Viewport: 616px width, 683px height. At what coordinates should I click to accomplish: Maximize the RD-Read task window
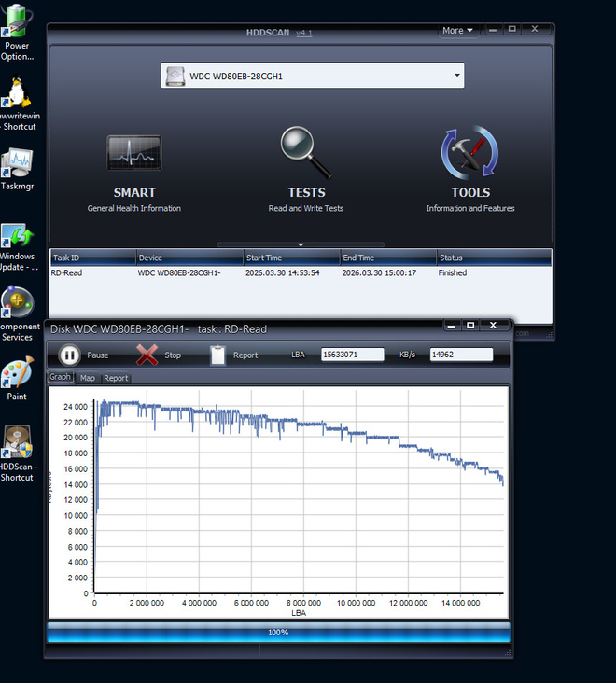(470, 326)
